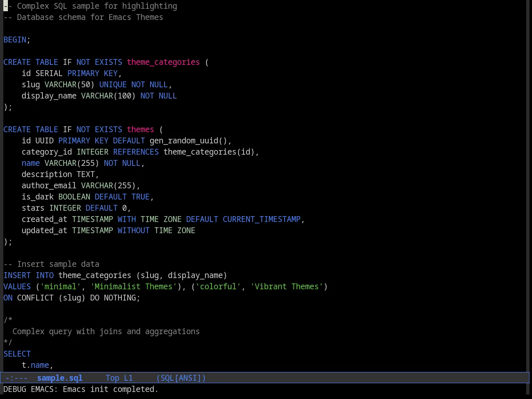532x399 pixels.
Task: Click gen_random_uuid() function call
Action: (188, 140)
